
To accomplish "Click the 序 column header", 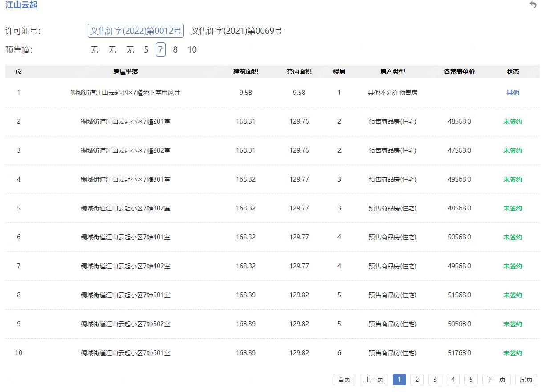I will click(19, 72).
